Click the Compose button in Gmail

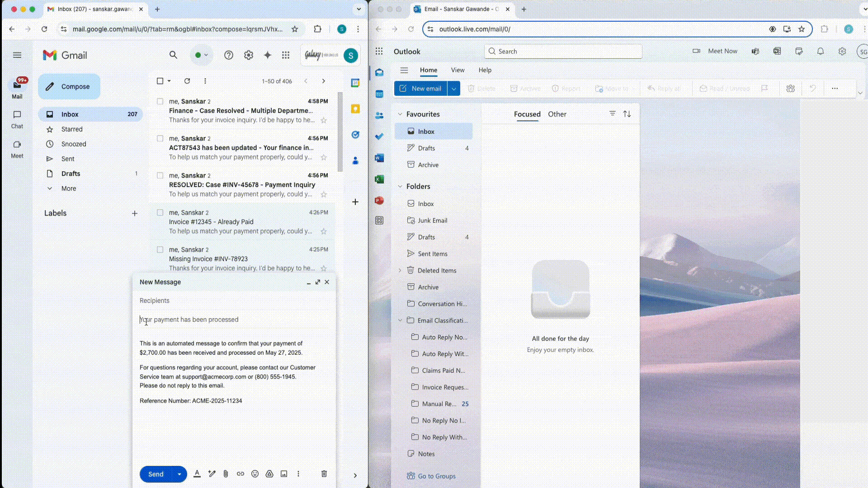click(69, 87)
